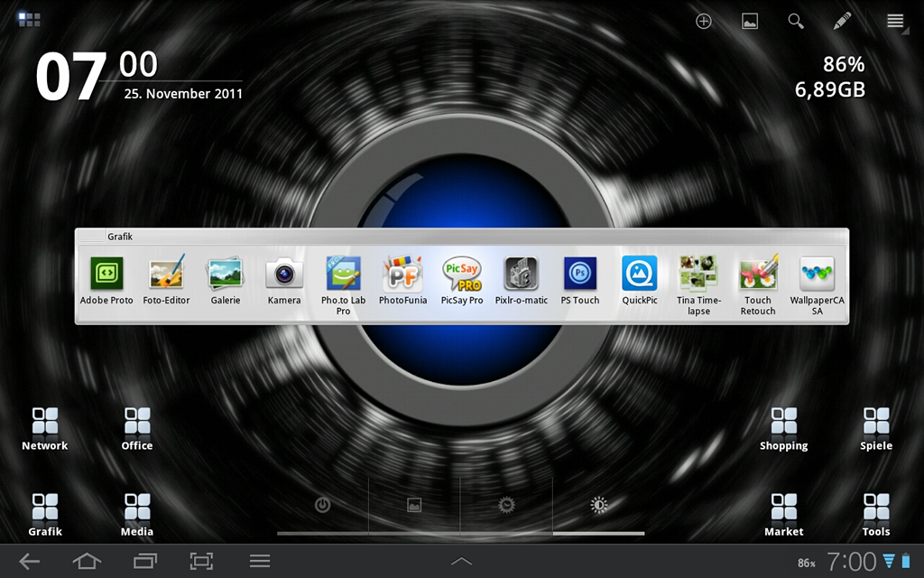Open Galerie app in Grafik folder
Image resolution: width=924 pixels, height=578 pixels.
(x=225, y=281)
